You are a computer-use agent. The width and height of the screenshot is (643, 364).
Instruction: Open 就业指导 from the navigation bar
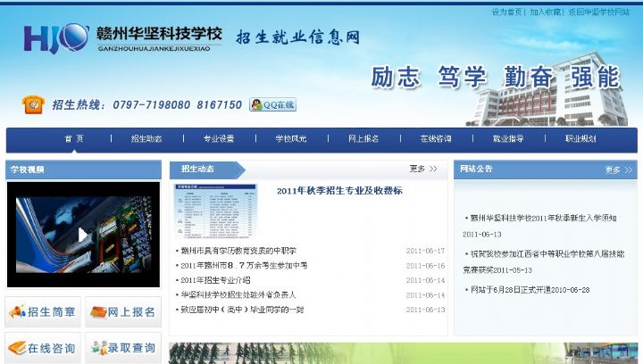[x=508, y=139]
